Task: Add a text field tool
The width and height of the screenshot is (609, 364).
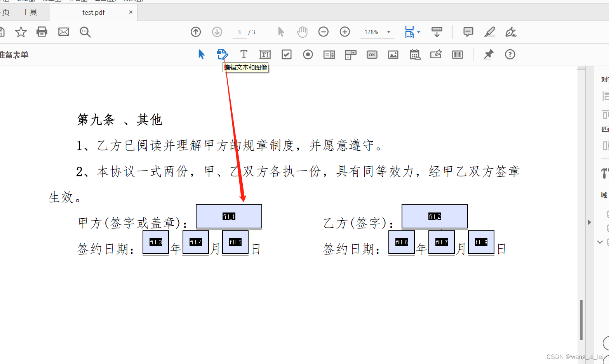Action: [265, 54]
